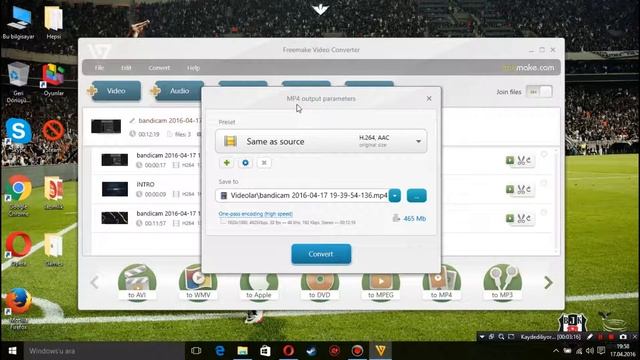Browse for output folder with '...' button

(417, 196)
